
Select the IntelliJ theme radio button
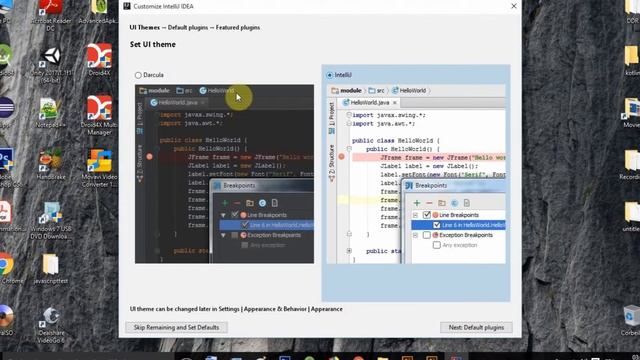click(329, 75)
